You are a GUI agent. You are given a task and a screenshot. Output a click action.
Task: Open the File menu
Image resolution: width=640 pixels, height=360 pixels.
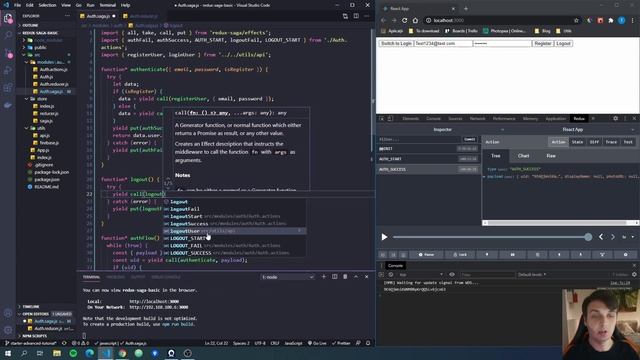pyautogui.click(x=17, y=5)
